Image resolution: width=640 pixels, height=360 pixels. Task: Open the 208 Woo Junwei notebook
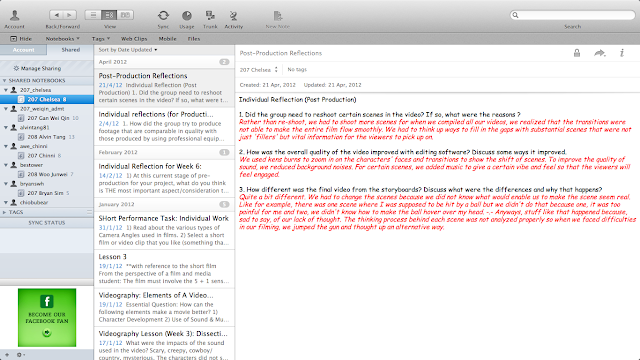(x=47, y=174)
